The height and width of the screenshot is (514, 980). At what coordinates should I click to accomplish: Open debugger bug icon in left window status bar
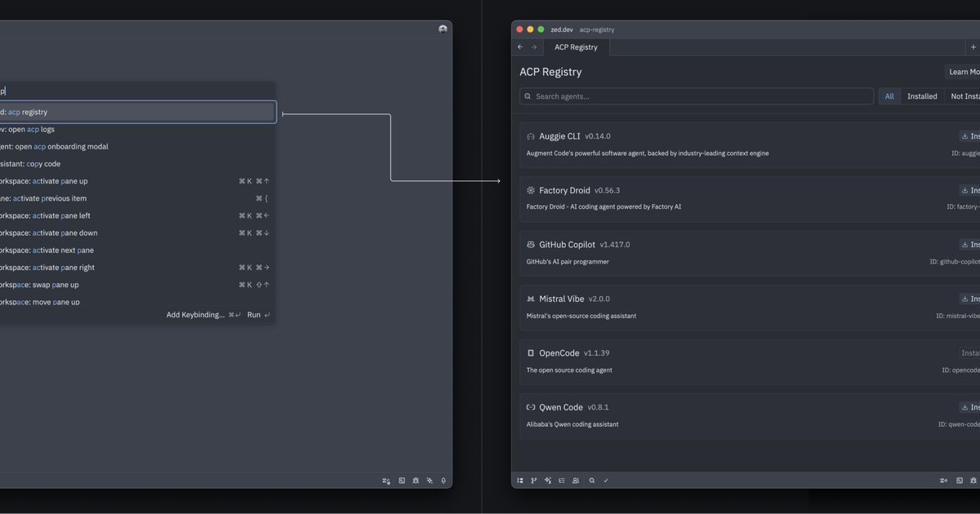coord(416,481)
